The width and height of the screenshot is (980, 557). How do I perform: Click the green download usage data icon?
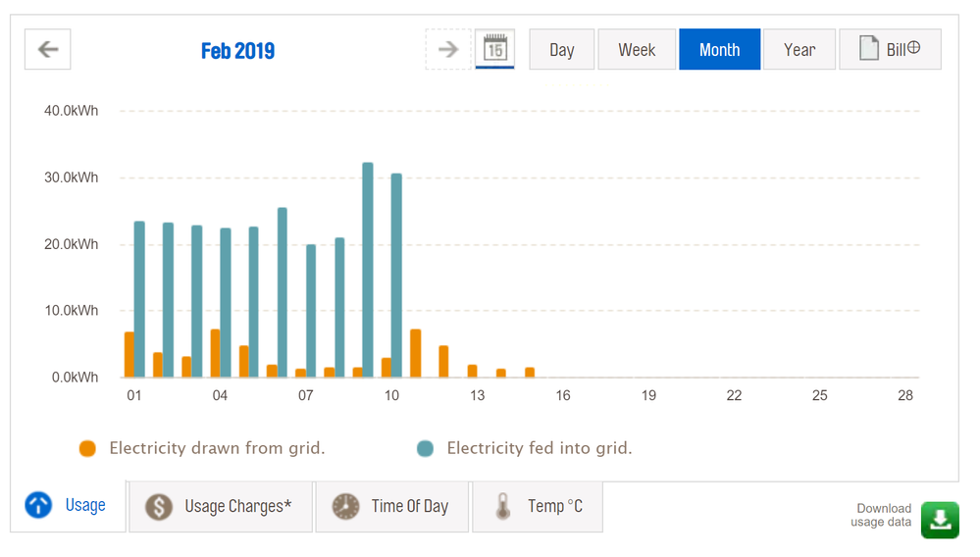940,519
